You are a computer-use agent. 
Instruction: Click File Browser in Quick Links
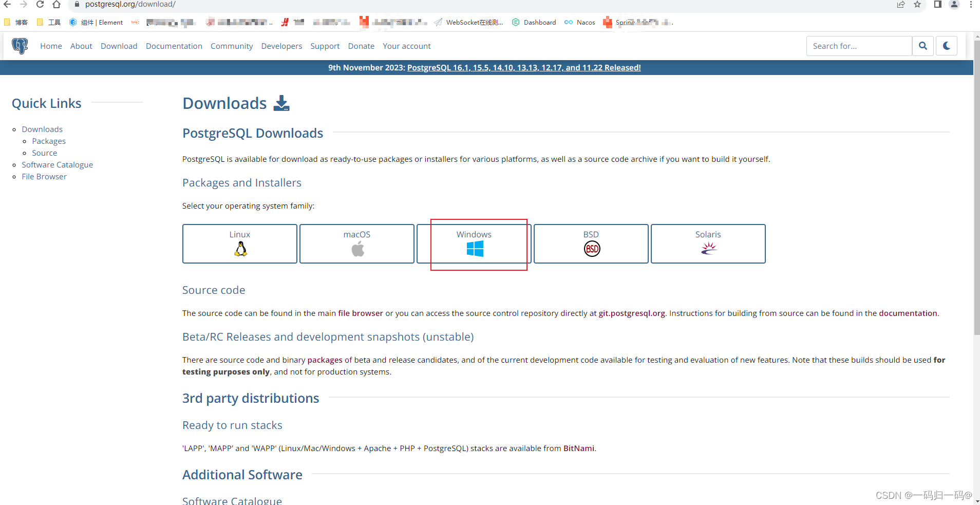click(x=44, y=177)
